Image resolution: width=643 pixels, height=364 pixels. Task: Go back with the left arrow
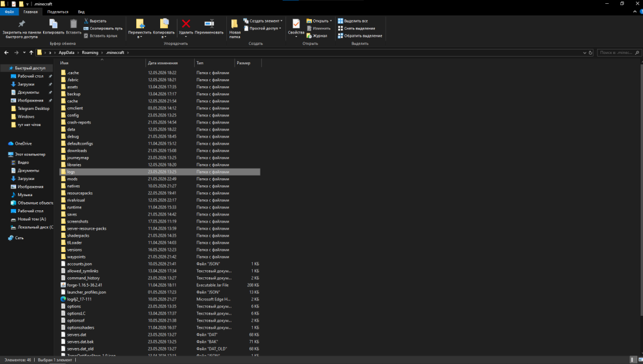6,53
